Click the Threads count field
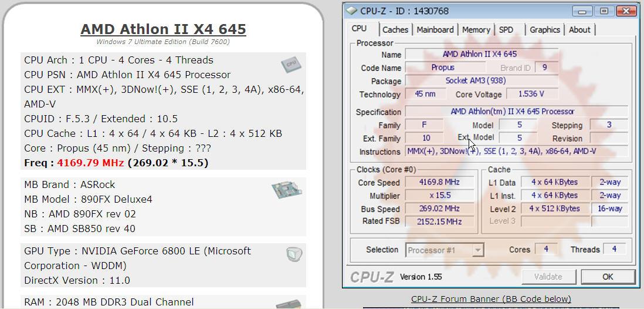This screenshot has width=644, height=309. click(615, 249)
